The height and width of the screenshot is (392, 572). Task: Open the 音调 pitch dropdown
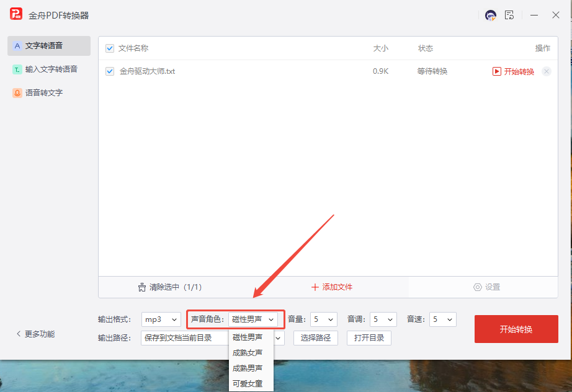tap(383, 319)
